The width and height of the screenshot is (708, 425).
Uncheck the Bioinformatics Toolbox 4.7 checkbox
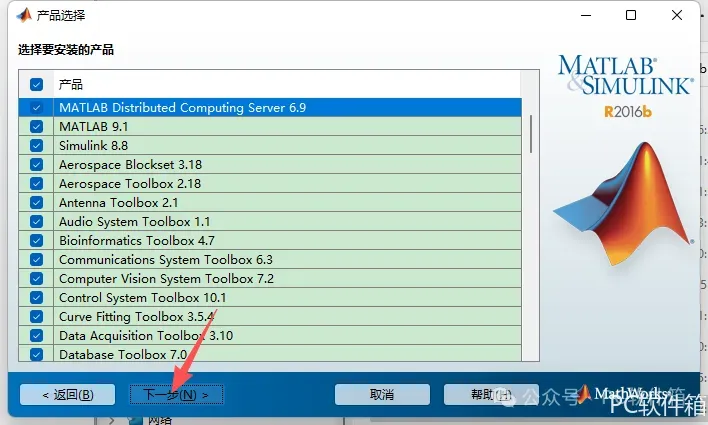click(37, 240)
